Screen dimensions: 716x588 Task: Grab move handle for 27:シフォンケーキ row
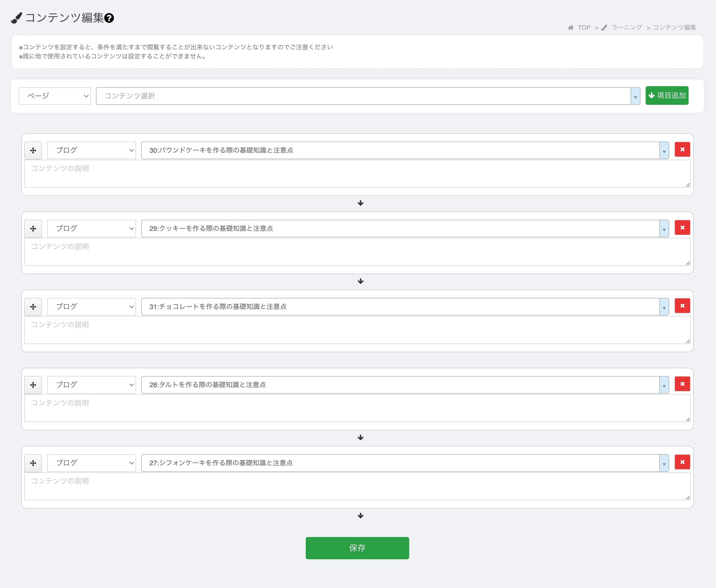33,463
